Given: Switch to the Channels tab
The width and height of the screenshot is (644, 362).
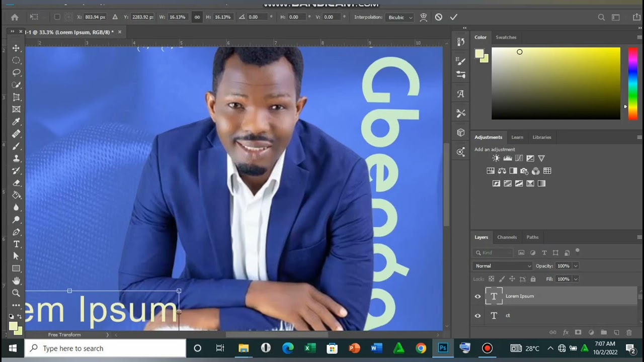Looking at the screenshot, I should click(x=507, y=237).
